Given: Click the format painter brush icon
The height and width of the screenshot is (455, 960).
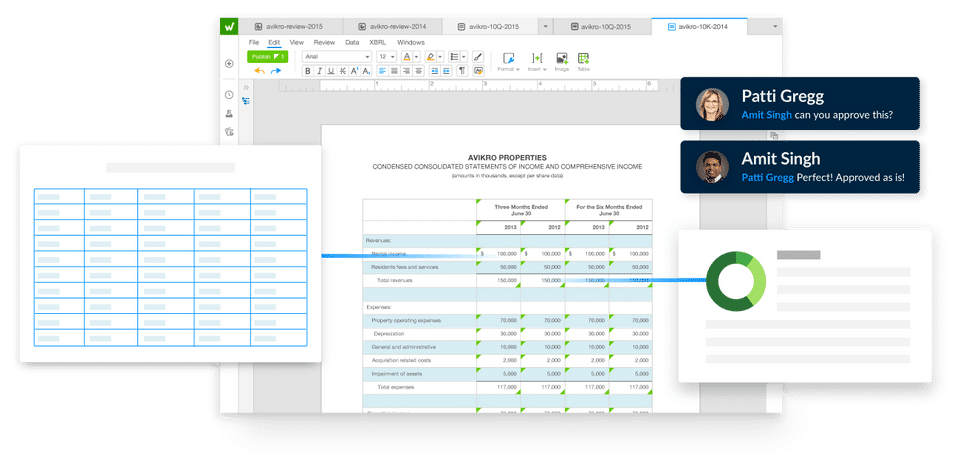Looking at the screenshot, I should (x=478, y=56).
